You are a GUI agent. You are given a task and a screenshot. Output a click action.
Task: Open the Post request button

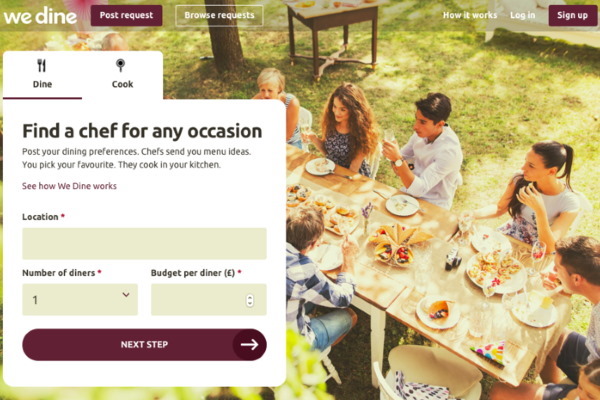pyautogui.click(x=126, y=15)
